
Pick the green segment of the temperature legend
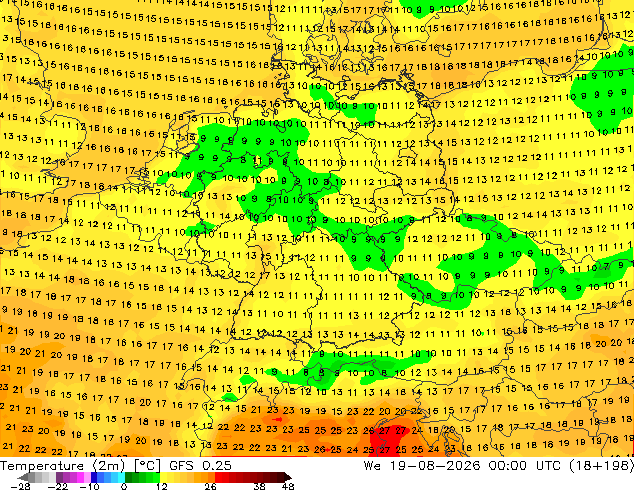click(x=142, y=477)
